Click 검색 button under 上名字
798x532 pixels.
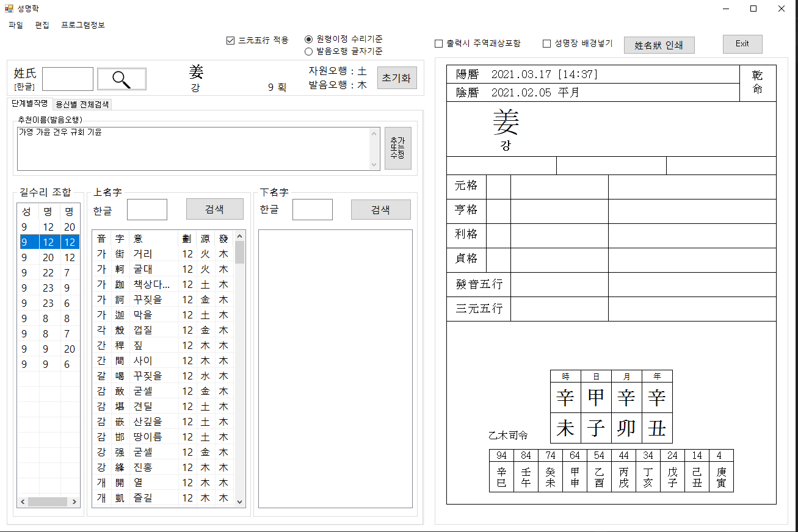(x=214, y=209)
